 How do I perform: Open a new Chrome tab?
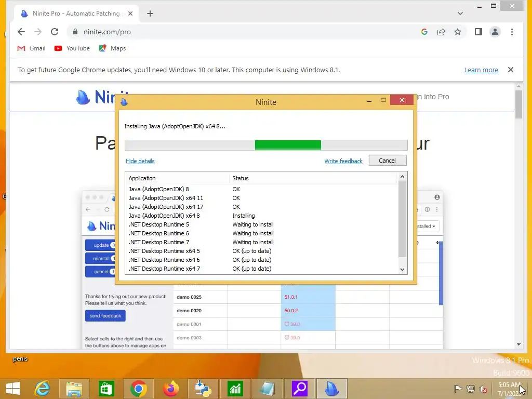point(150,14)
